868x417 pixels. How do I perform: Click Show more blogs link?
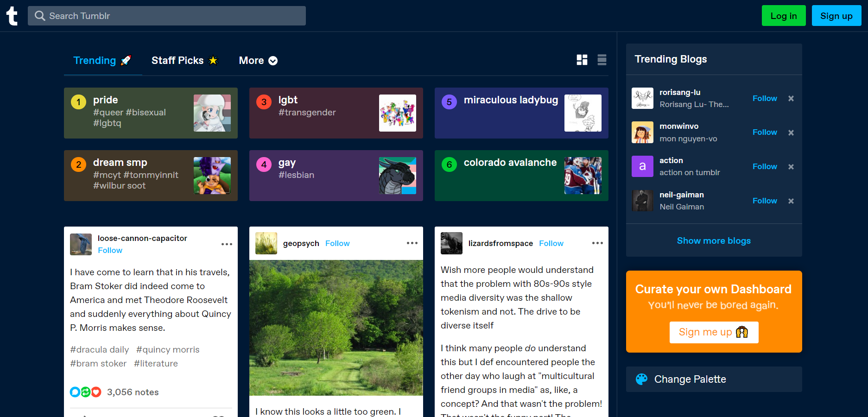(714, 240)
